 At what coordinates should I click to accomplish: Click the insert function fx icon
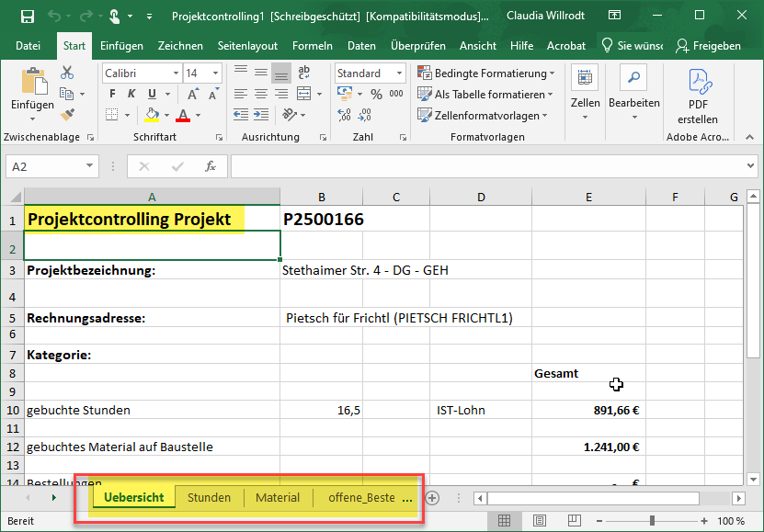[x=211, y=166]
